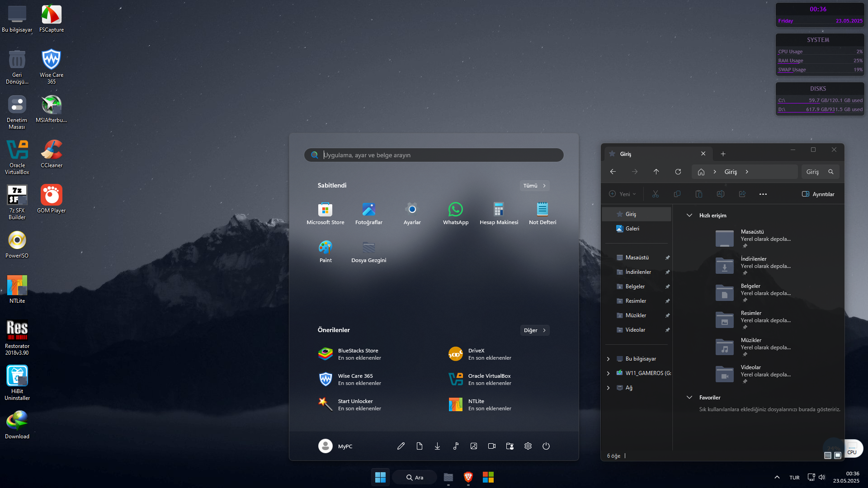
Task: Click Refresh in File Explorer toolbar
Action: (x=678, y=172)
